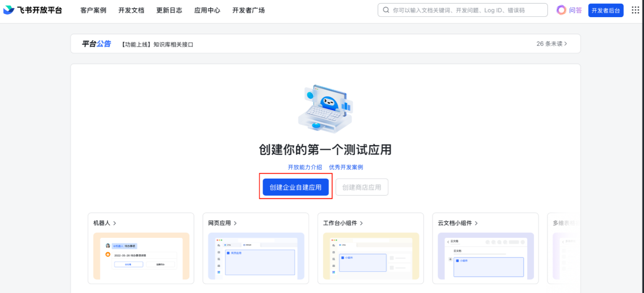Viewport: 644px width, 293px height.
Task: Expand the 机器人 card chevron
Action: click(115, 223)
